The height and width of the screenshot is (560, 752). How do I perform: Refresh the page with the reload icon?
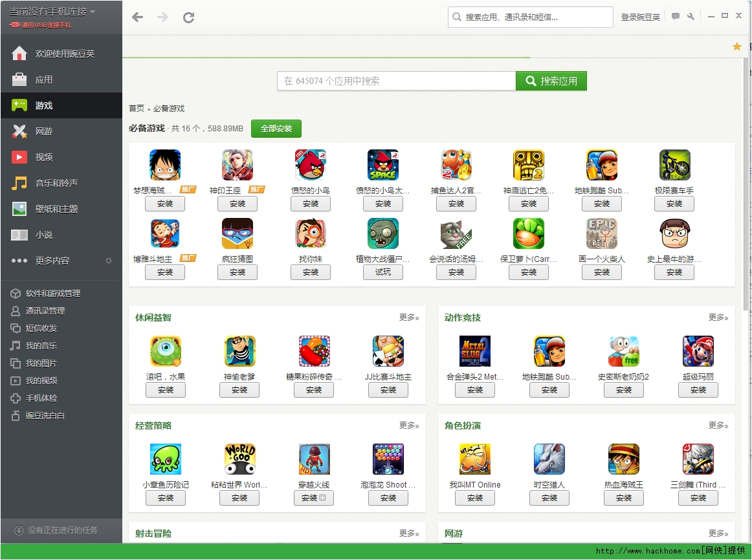click(188, 17)
